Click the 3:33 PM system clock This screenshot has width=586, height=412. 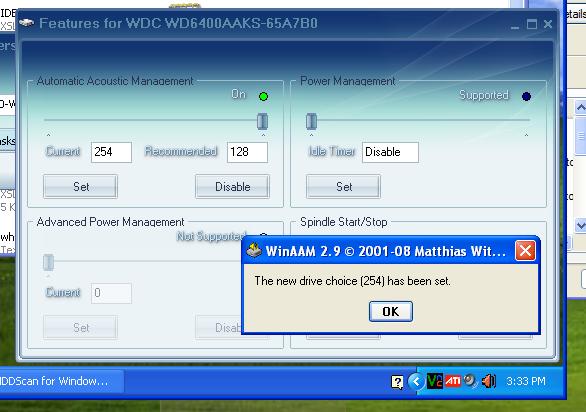coord(526,381)
